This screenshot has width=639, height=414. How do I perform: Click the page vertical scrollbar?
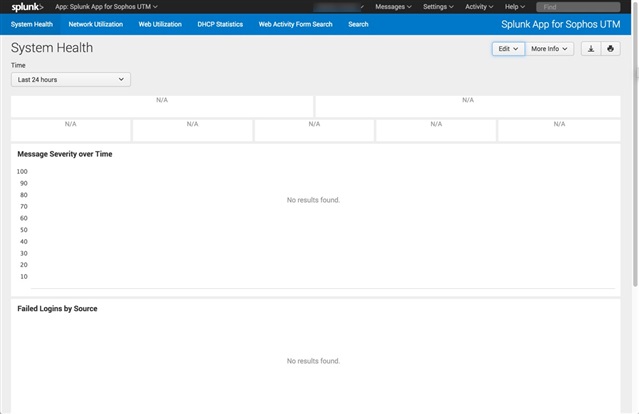[635, 143]
